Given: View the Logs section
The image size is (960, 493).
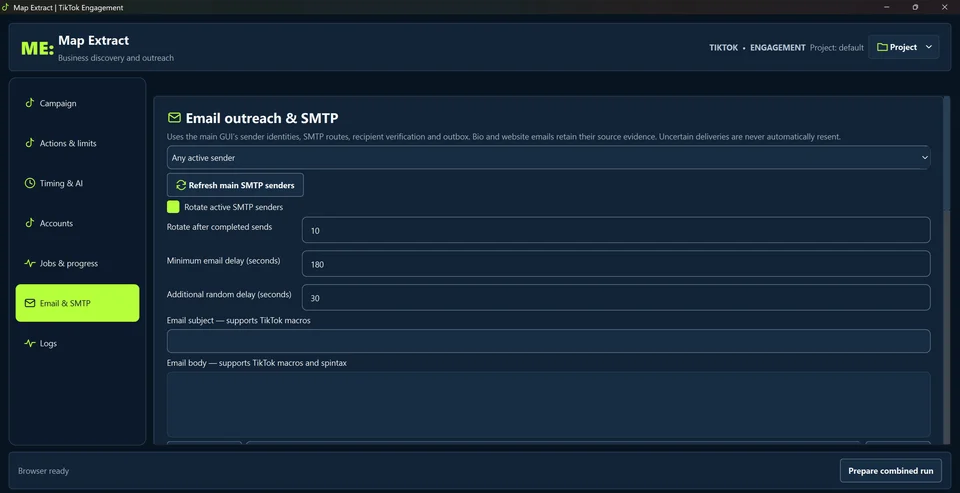Looking at the screenshot, I should (x=77, y=344).
